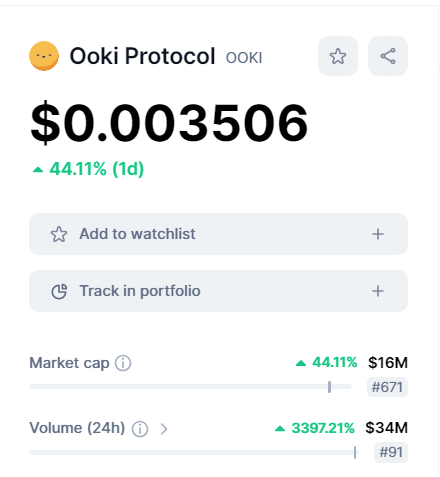Click the pie chart icon in Track in portfolio
Viewport: 440px width, 477px height.
(59, 291)
